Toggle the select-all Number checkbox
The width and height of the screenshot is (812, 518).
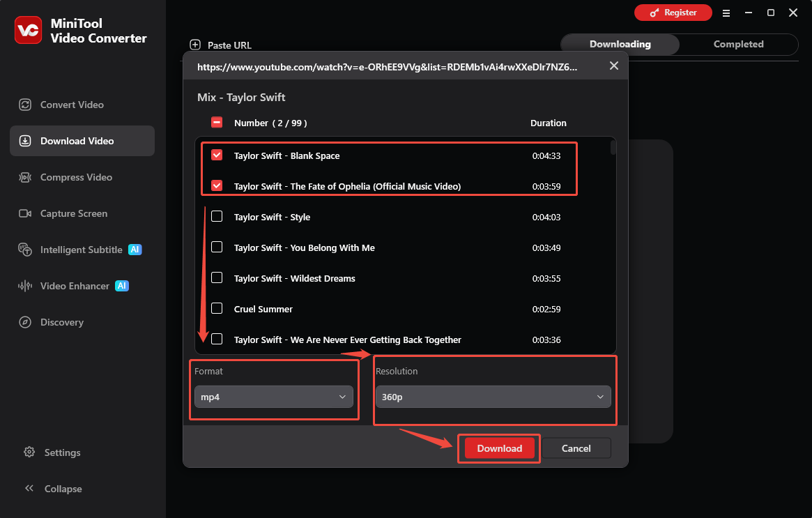tap(217, 122)
